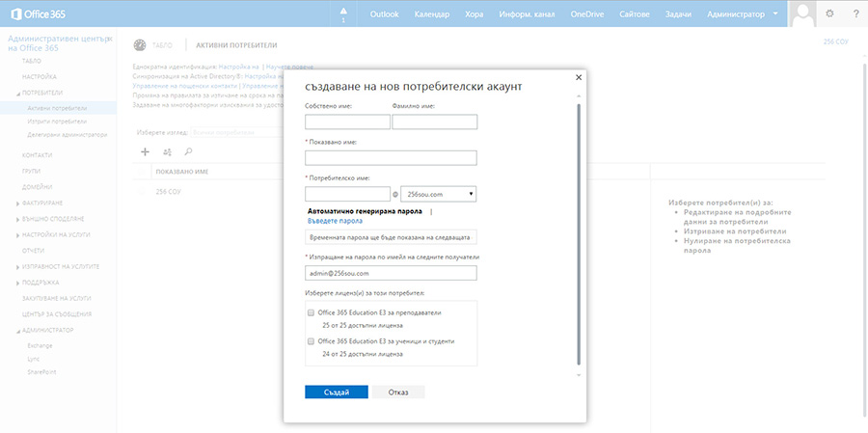Open the help question mark icon

click(855, 14)
